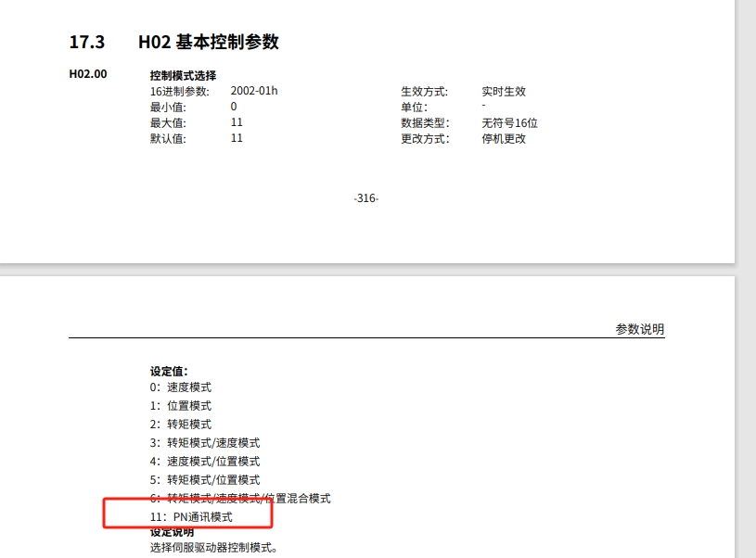The image size is (756, 558).
Task: Click the line "1: 位置模式"
Action: pyautogui.click(x=181, y=406)
